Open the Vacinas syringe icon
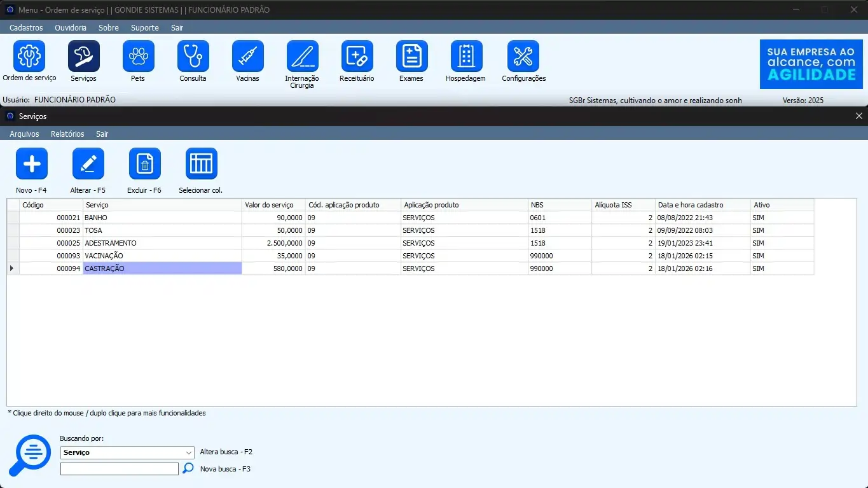 pos(247,56)
